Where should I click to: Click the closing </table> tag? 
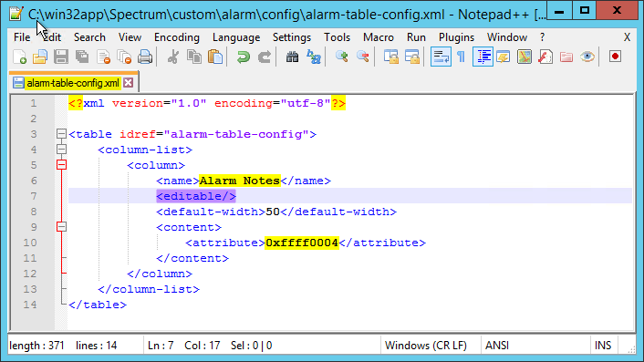pos(98,305)
